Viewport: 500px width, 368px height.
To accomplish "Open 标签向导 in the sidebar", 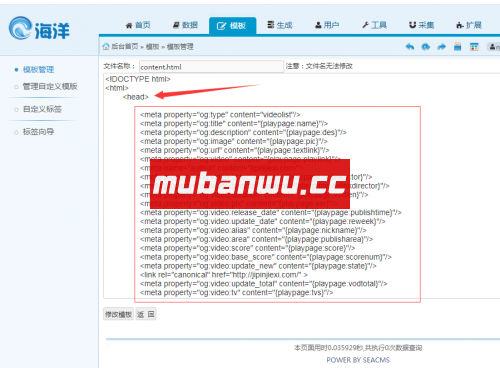I will [x=38, y=132].
